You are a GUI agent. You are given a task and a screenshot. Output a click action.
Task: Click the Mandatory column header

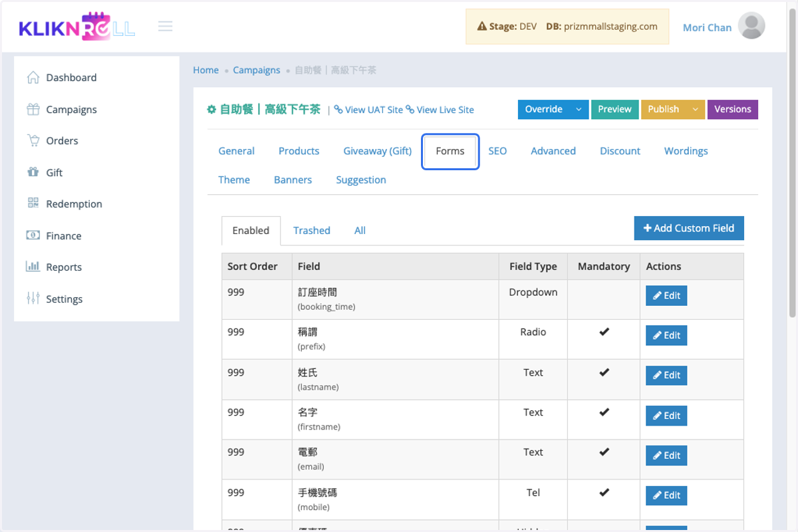(604, 266)
